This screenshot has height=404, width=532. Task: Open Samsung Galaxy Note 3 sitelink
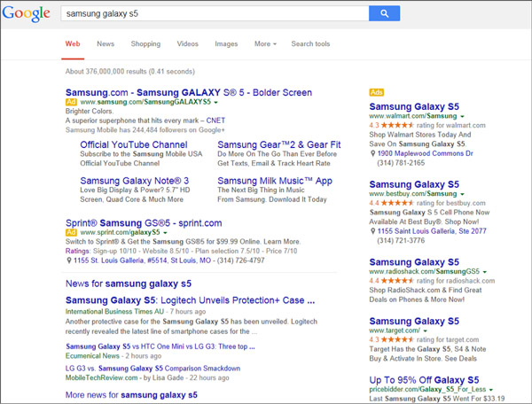pos(135,181)
